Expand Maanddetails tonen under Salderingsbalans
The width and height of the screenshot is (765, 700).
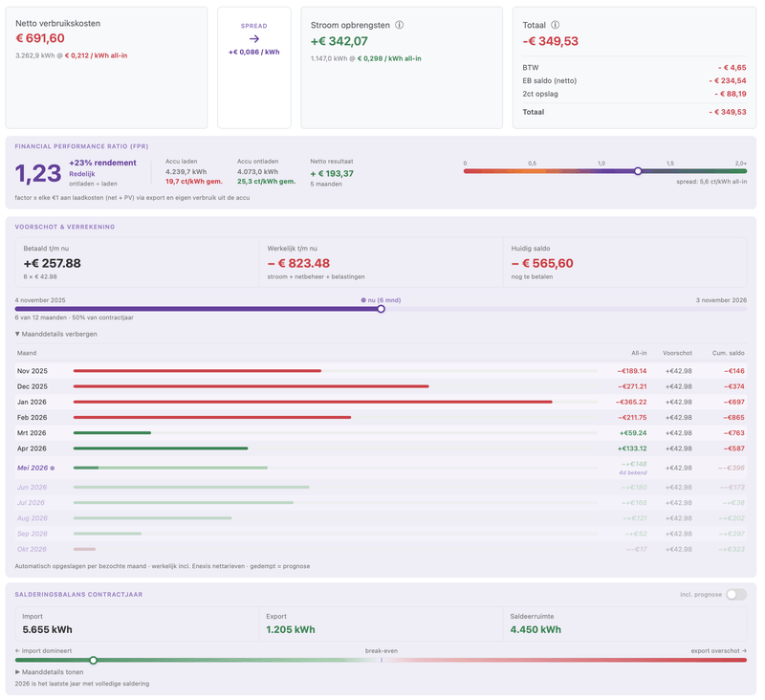click(x=50, y=672)
